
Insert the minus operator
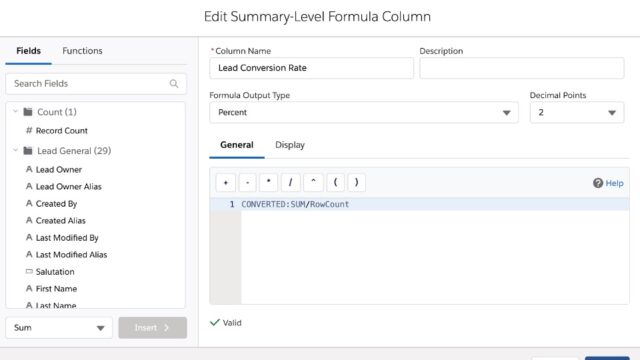point(247,182)
